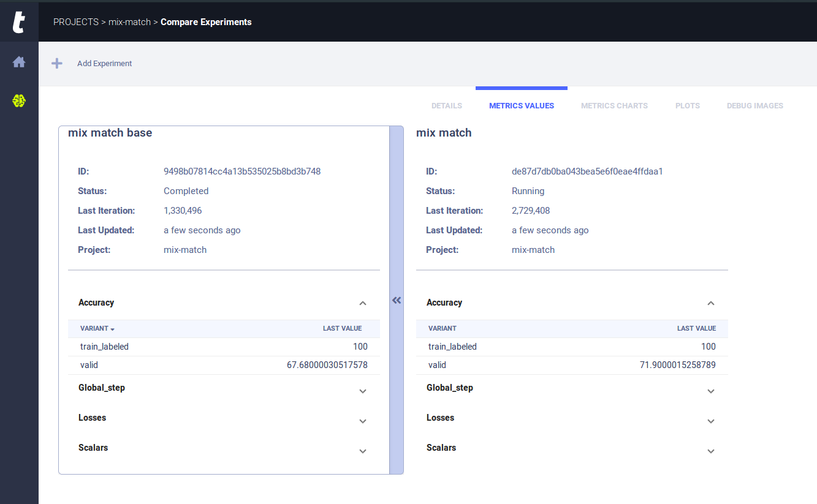This screenshot has height=504, width=817.
Task: Expand Losses chevron in right mix match
Action: (711, 421)
